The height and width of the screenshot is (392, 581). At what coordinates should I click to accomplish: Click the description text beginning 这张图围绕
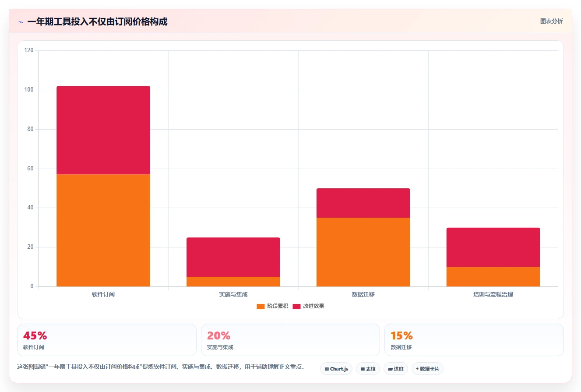click(161, 367)
